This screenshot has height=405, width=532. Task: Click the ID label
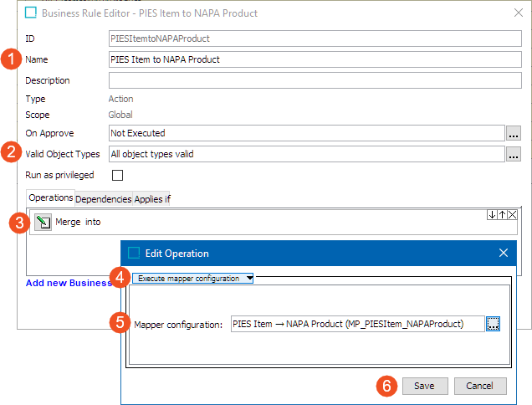click(x=30, y=38)
